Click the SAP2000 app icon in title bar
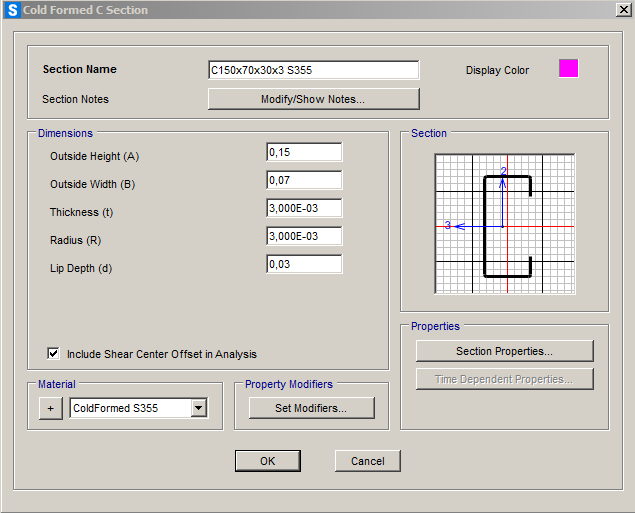 click(x=12, y=10)
